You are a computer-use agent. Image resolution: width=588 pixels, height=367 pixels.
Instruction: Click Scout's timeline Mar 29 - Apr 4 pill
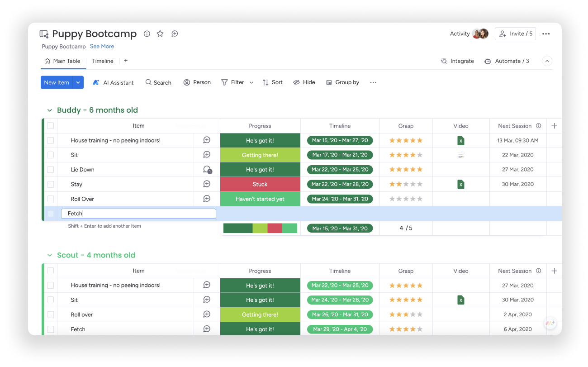coord(340,329)
